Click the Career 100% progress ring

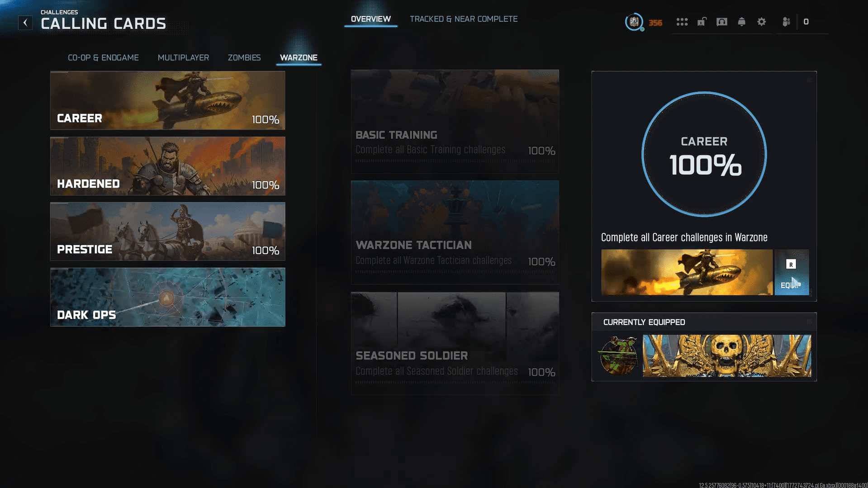(704, 154)
